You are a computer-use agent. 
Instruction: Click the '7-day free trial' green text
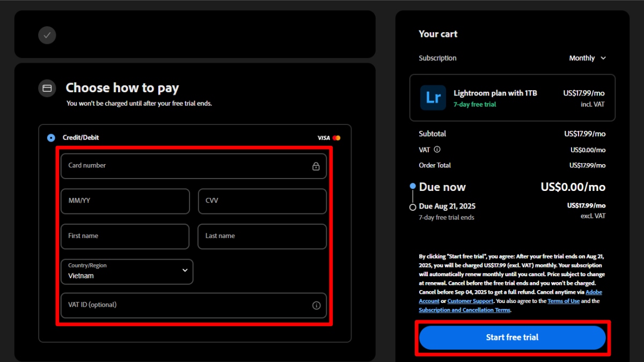click(x=475, y=105)
